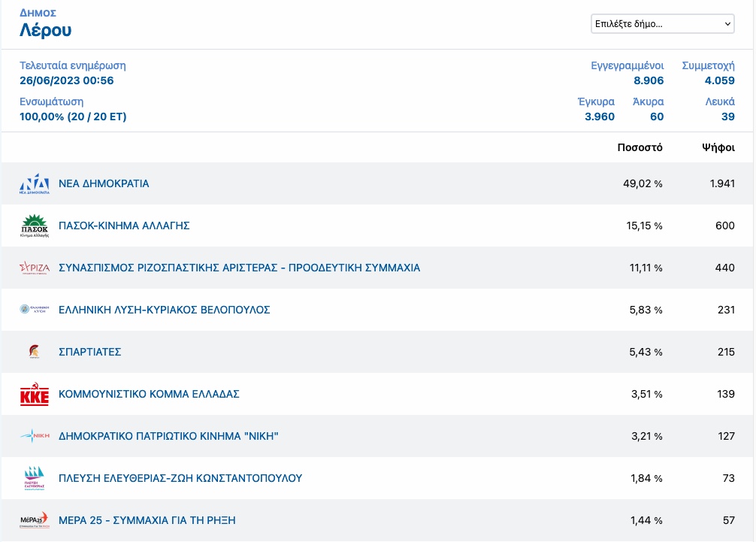Click ΕΛΛΗΝΙΚΗ ΛΥΣΗ-ΚΥΡΙΑΚΟΣ ΒΕΛΟΠΟΥΛΟΣ link
The image size is (756, 542).
click(x=164, y=310)
